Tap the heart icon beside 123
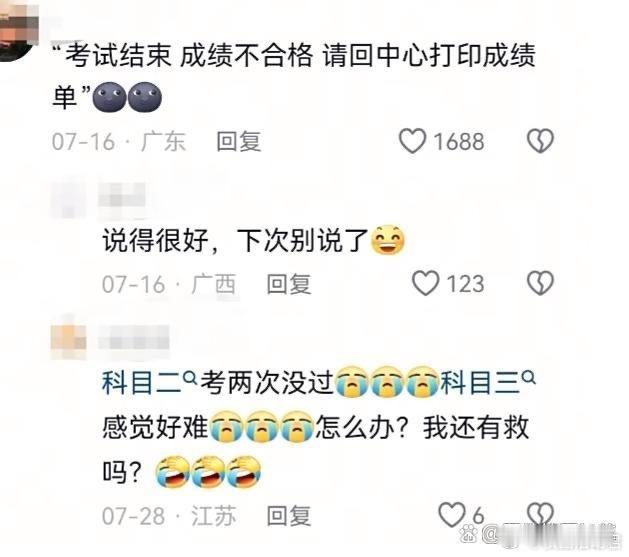The width and height of the screenshot is (629, 557). [x=426, y=283]
